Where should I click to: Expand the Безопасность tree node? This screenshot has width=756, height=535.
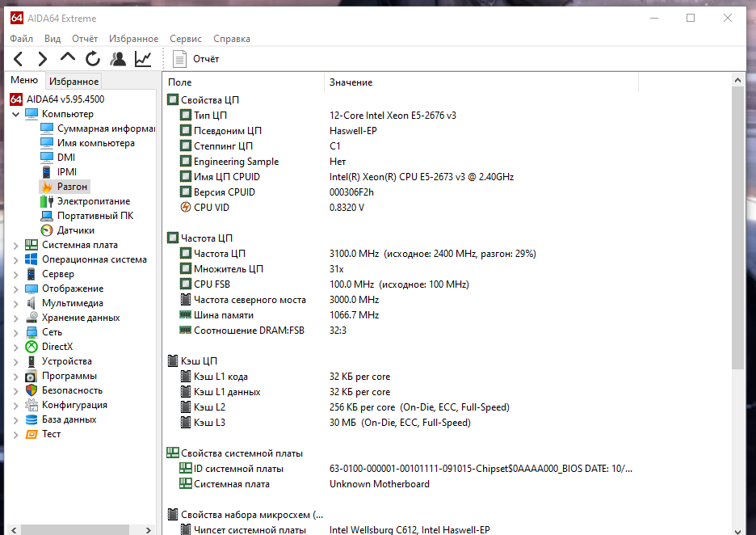(x=15, y=391)
